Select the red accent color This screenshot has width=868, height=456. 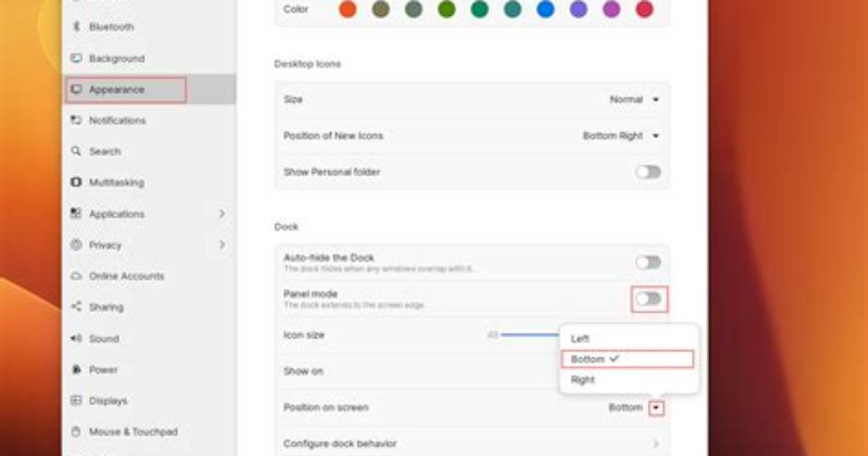[x=644, y=9]
